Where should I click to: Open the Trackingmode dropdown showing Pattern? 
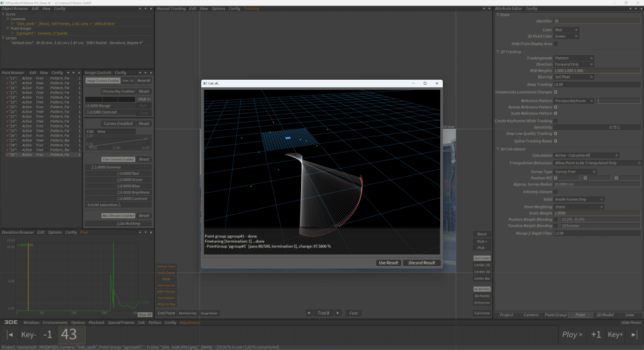[573, 58]
